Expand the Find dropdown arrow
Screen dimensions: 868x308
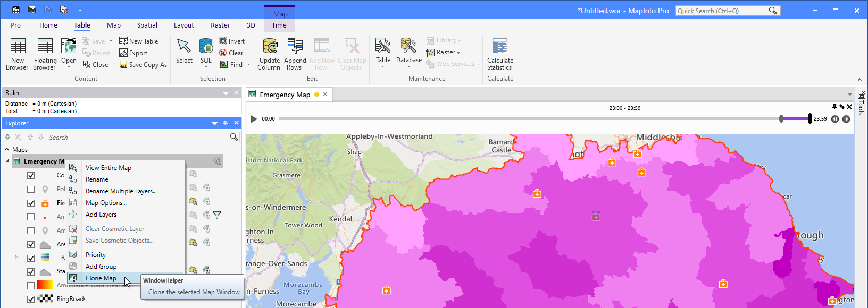pyautogui.click(x=248, y=65)
